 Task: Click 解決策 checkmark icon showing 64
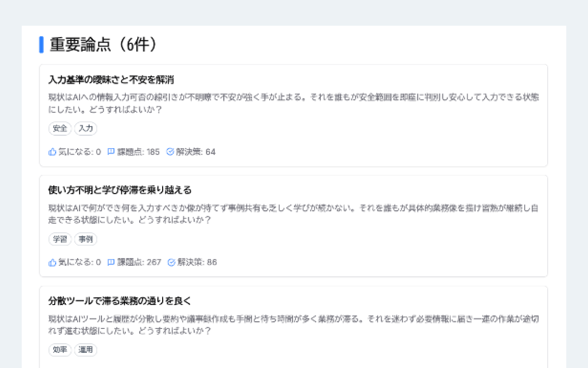click(x=170, y=152)
